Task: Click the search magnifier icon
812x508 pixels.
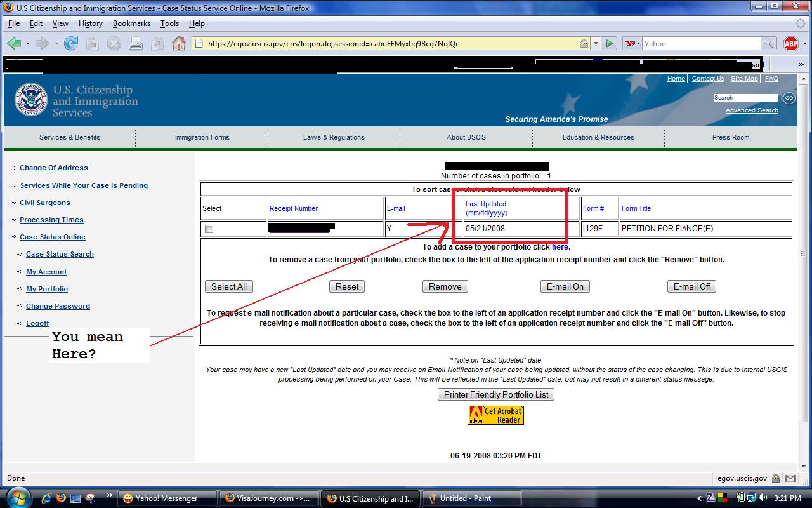Action: click(768, 44)
